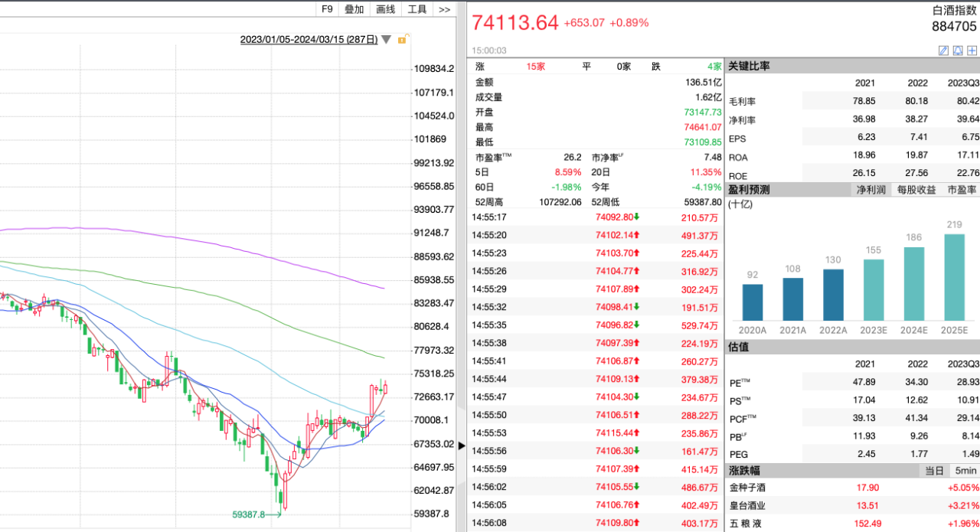Switch to the 每股收益 forecast tab
This screenshot has height=532, width=980.
click(916, 190)
